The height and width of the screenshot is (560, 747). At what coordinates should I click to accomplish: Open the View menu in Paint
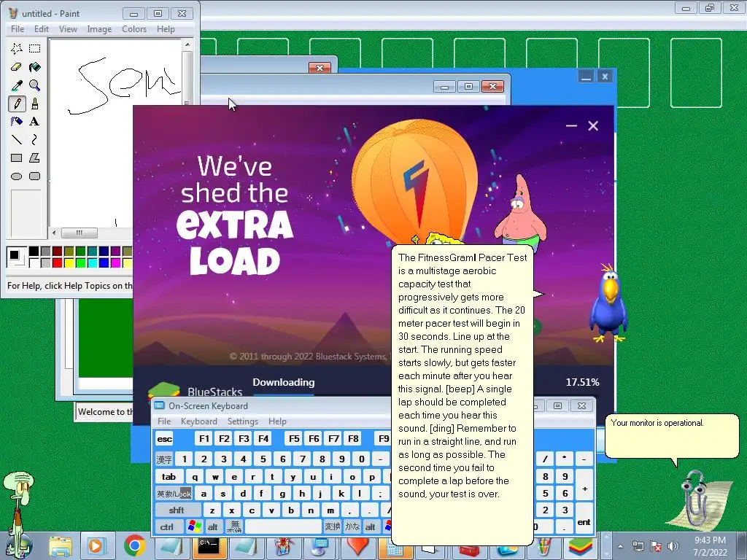(x=68, y=29)
